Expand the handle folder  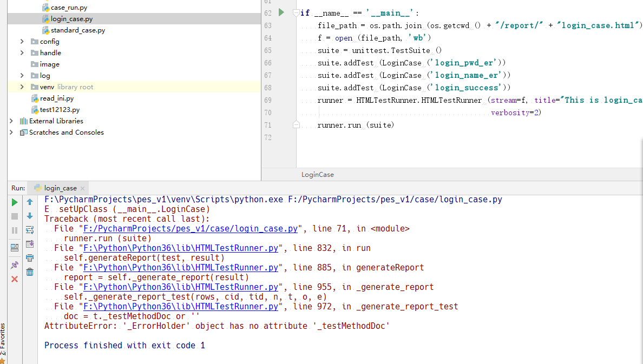(x=22, y=53)
